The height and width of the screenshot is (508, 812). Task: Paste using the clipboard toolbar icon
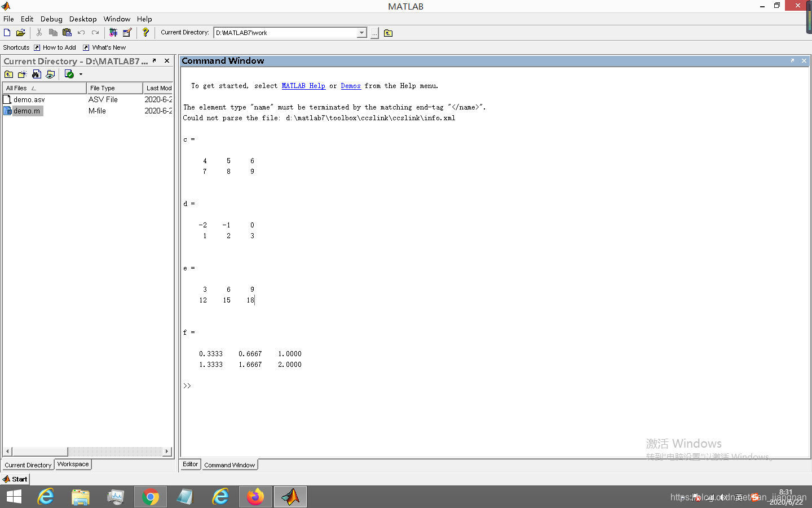point(67,33)
